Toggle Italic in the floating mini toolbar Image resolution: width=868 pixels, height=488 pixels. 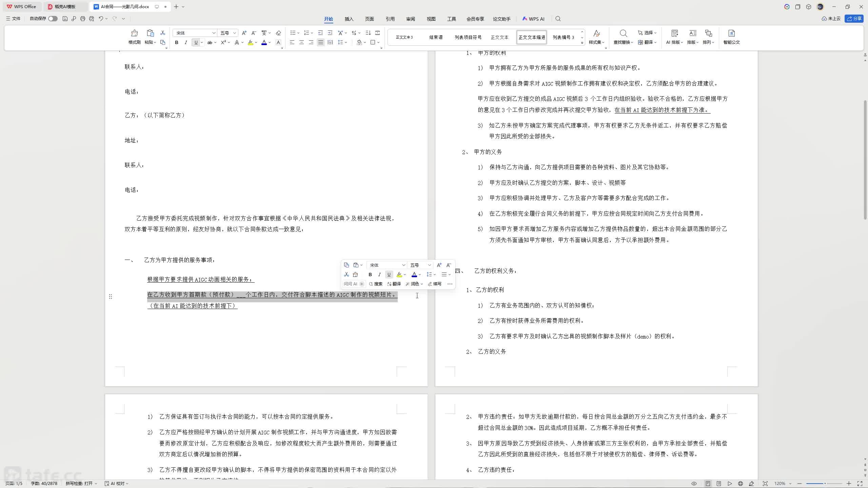(x=379, y=274)
